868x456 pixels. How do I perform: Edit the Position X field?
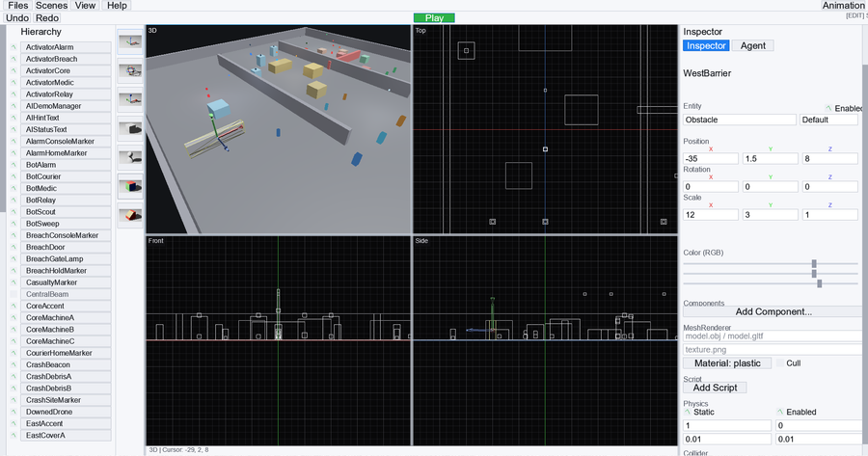tap(711, 158)
